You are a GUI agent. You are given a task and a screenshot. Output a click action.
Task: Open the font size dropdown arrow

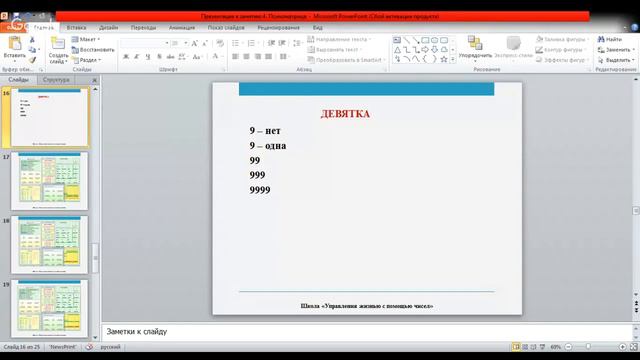tap(186, 43)
